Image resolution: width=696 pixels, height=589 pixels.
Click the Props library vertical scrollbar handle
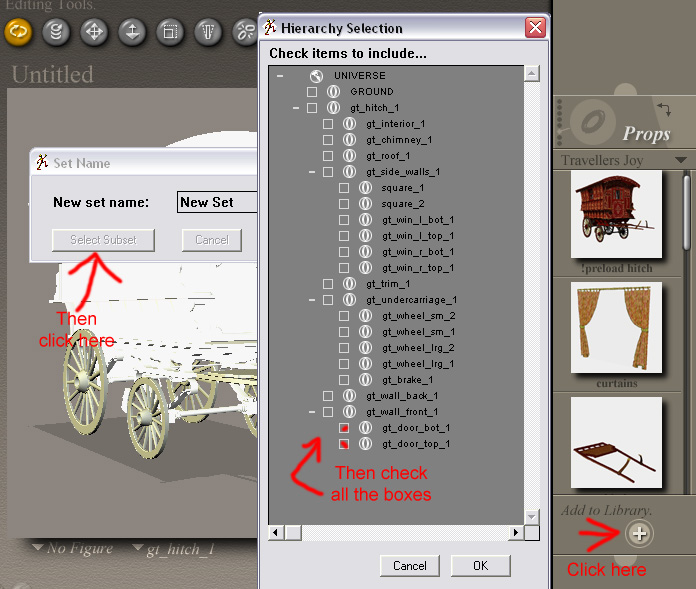686,212
